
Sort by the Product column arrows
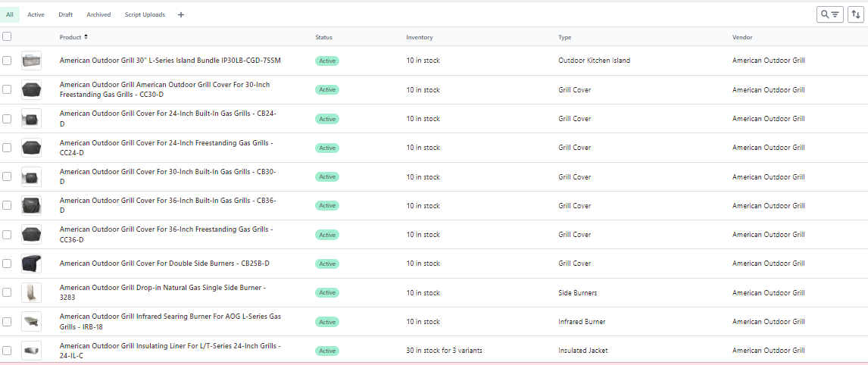click(86, 37)
